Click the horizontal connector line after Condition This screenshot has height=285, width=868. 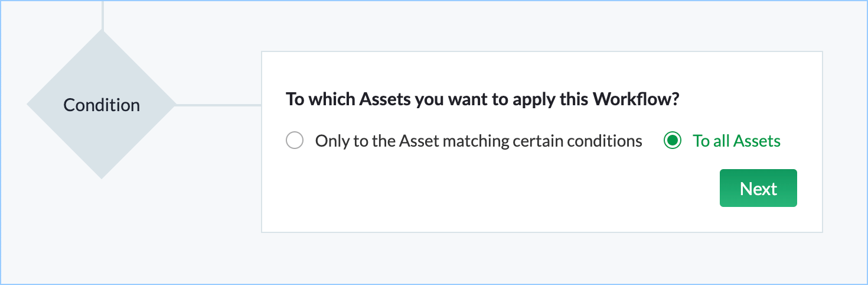(x=218, y=105)
